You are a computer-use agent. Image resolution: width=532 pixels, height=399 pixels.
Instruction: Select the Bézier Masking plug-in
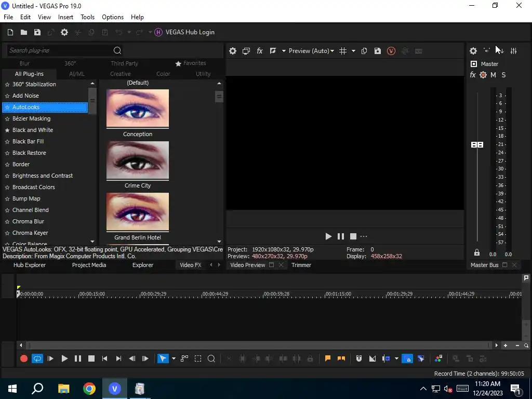click(31, 118)
